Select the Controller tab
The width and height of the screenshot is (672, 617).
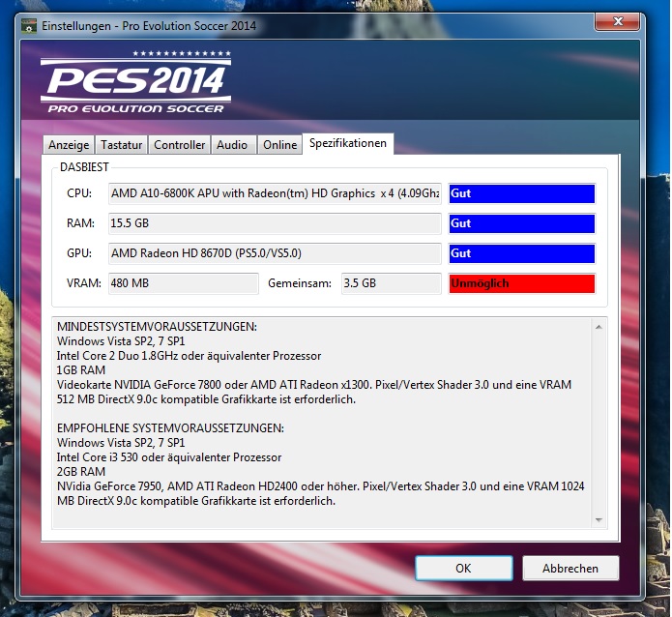point(179,145)
